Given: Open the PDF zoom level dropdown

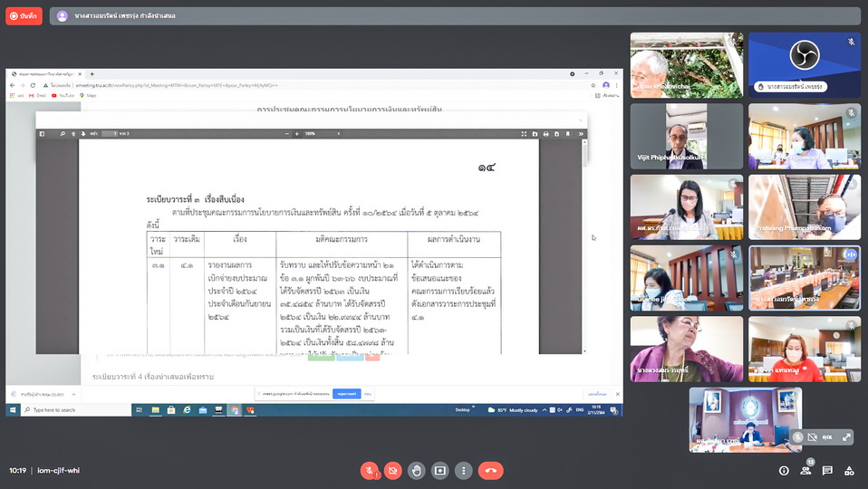Looking at the screenshot, I should pos(323,134).
